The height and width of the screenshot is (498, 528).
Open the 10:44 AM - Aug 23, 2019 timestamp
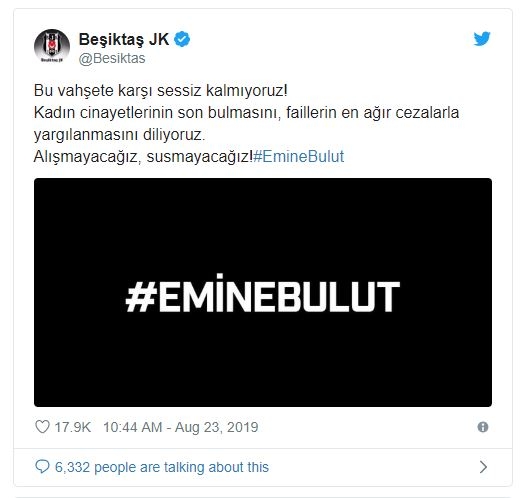point(181,427)
